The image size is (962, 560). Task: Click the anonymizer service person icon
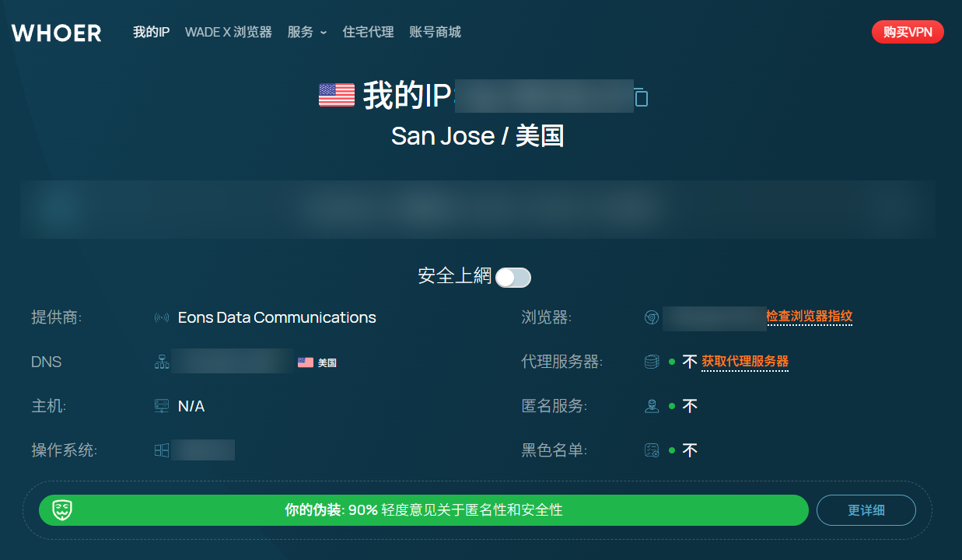coord(652,406)
